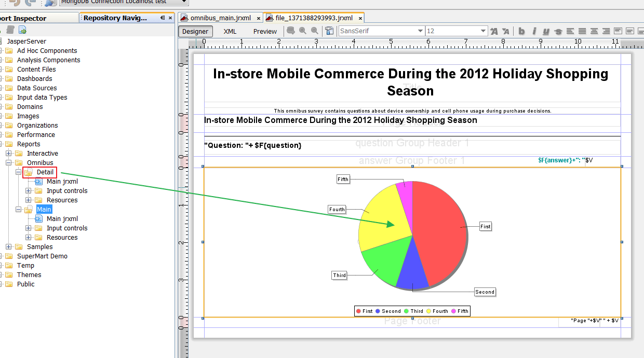Switch to the XML view
The image size is (644, 358).
pos(230,31)
